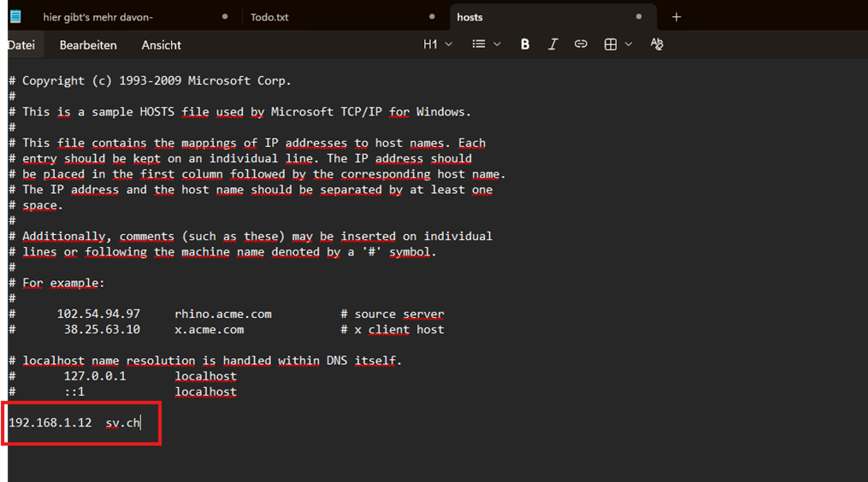The width and height of the screenshot is (868, 482).
Task: Switch to the Todo.txt tab
Action: [269, 17]
